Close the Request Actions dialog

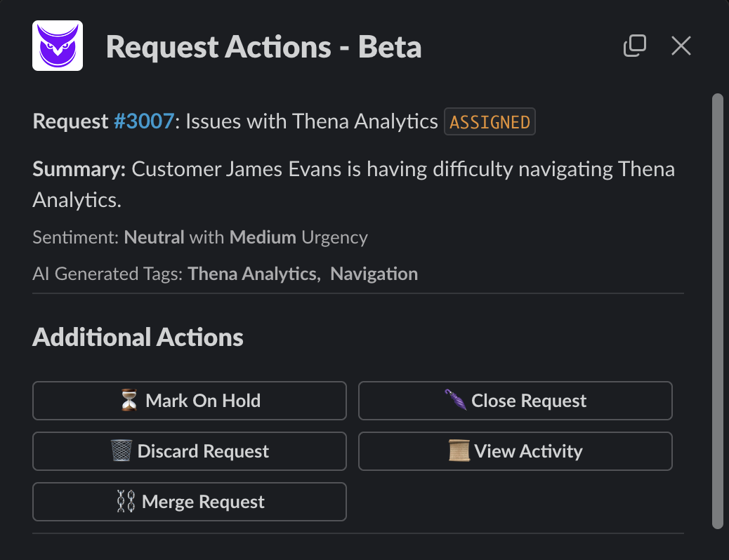pyautogui.click(x=681, y=46)
